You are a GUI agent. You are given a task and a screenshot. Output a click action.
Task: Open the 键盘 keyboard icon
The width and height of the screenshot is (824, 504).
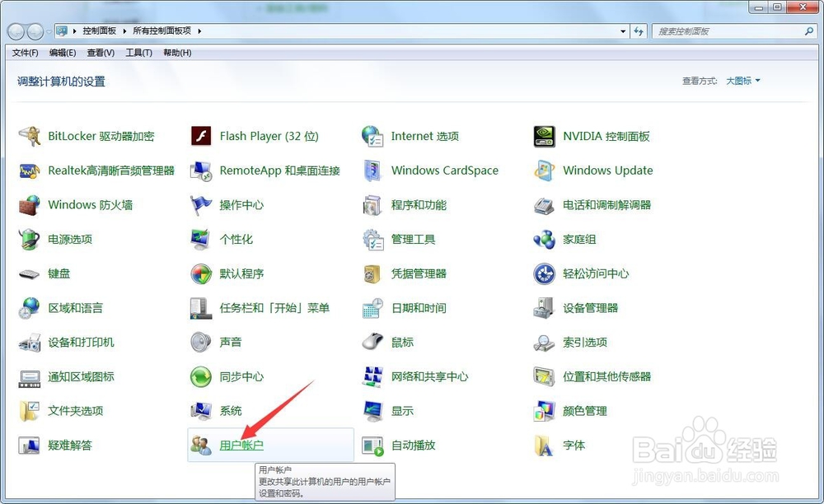tap(30, 273)
